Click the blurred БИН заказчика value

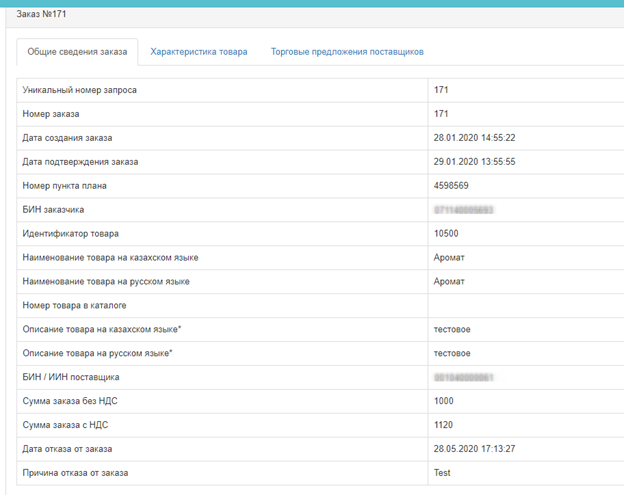click(465, 210)
